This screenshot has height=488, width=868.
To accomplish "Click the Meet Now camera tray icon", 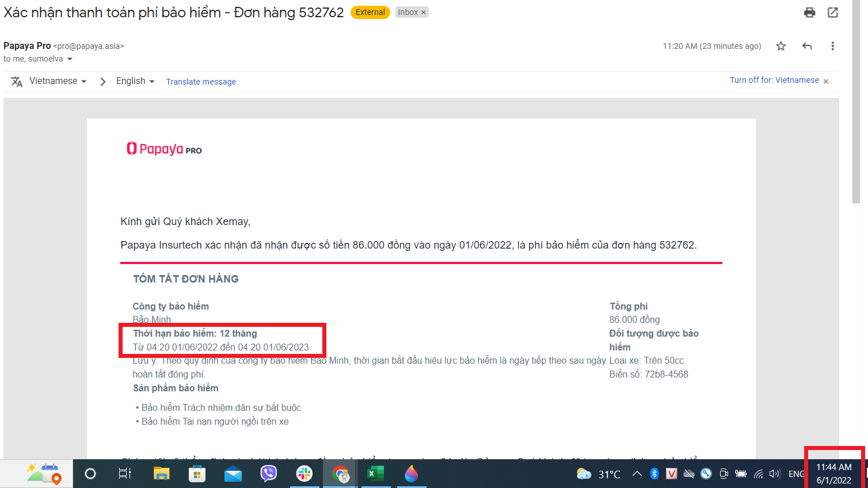I will [x=724, y=474].
